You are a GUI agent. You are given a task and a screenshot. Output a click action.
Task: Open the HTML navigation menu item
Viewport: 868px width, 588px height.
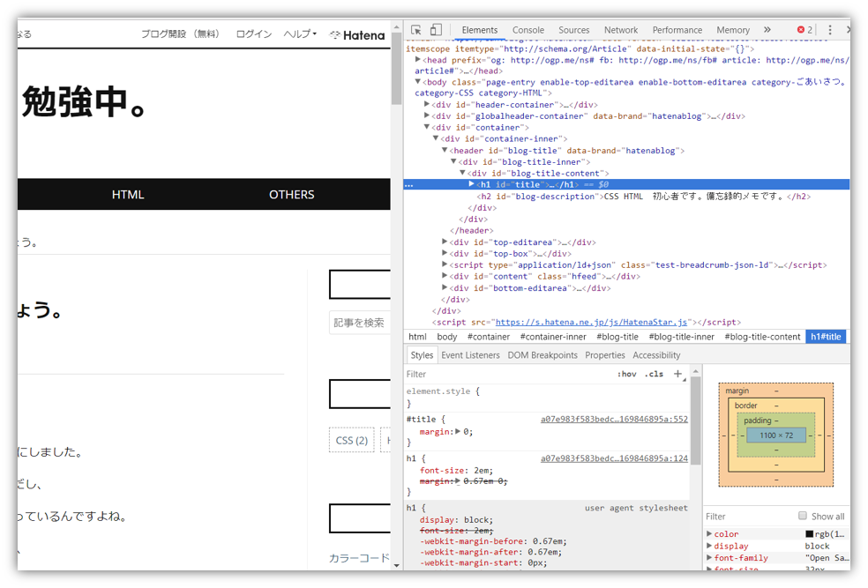point(128,195)
